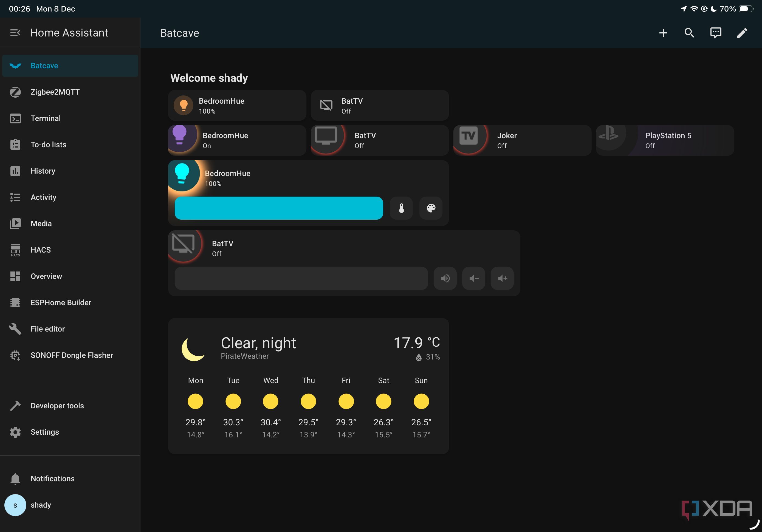This screenshot has height=532, width=762.
Task: Open Zigbee2MQTT from the sidebar
Action: (70, 92)
